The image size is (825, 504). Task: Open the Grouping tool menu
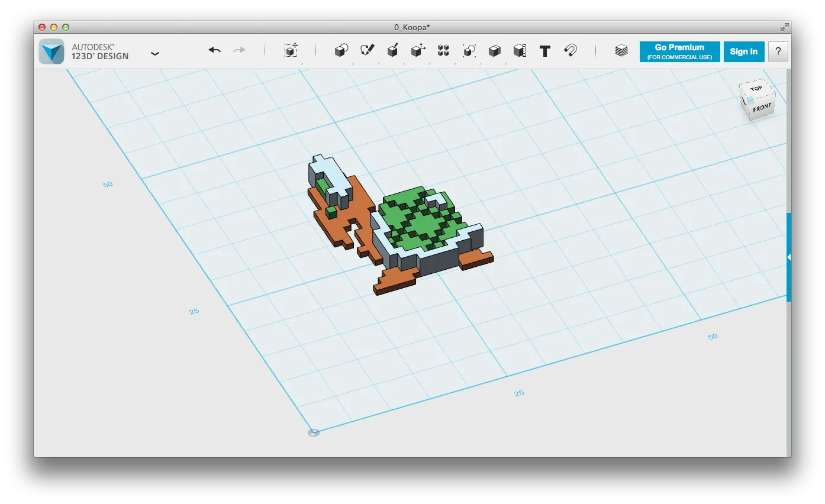tap(469, 51)
